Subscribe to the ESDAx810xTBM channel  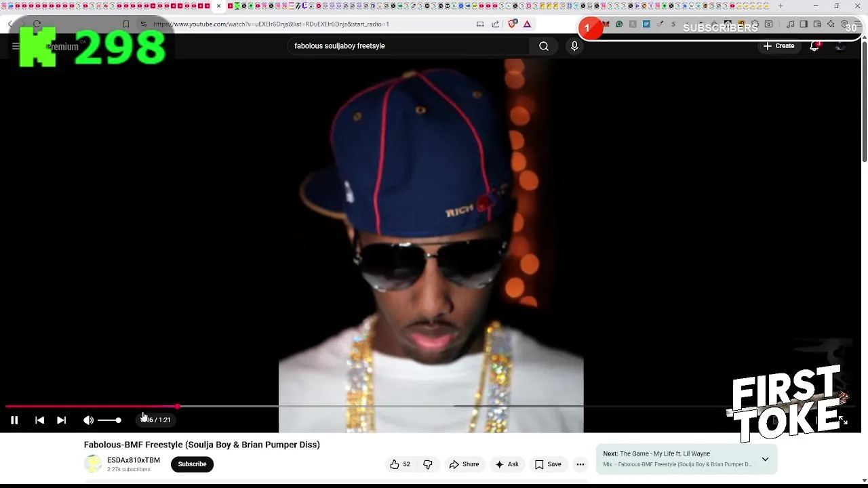[x=192, y=464]
